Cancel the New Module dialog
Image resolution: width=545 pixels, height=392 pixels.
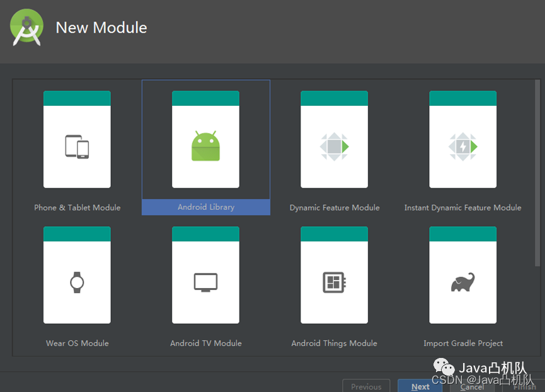tap(472, 386)
